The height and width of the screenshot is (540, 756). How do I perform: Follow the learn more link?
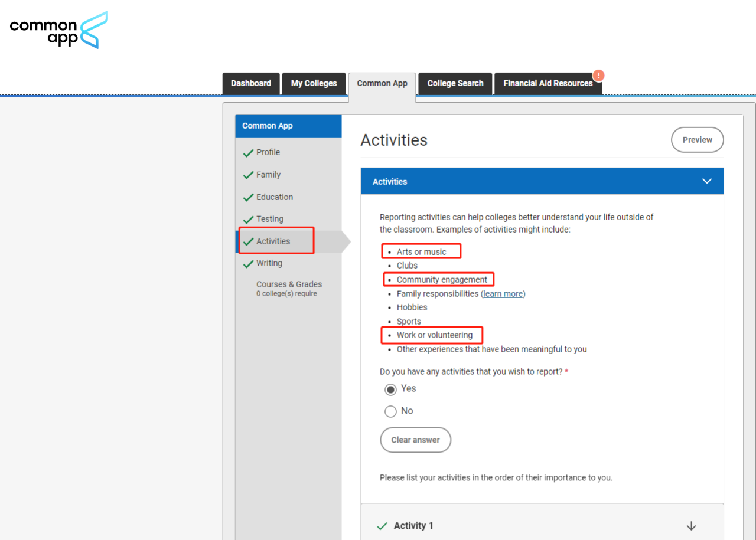503,294
